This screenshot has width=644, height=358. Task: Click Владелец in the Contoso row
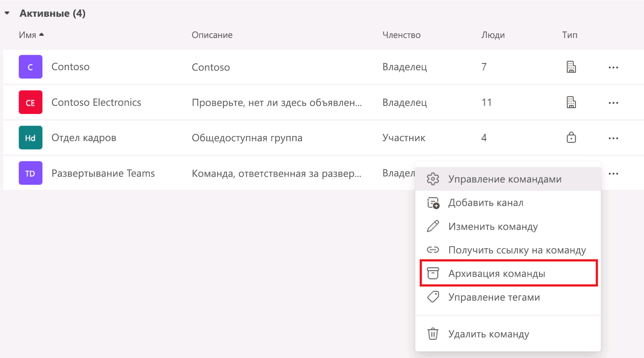[x=405, y=67]
